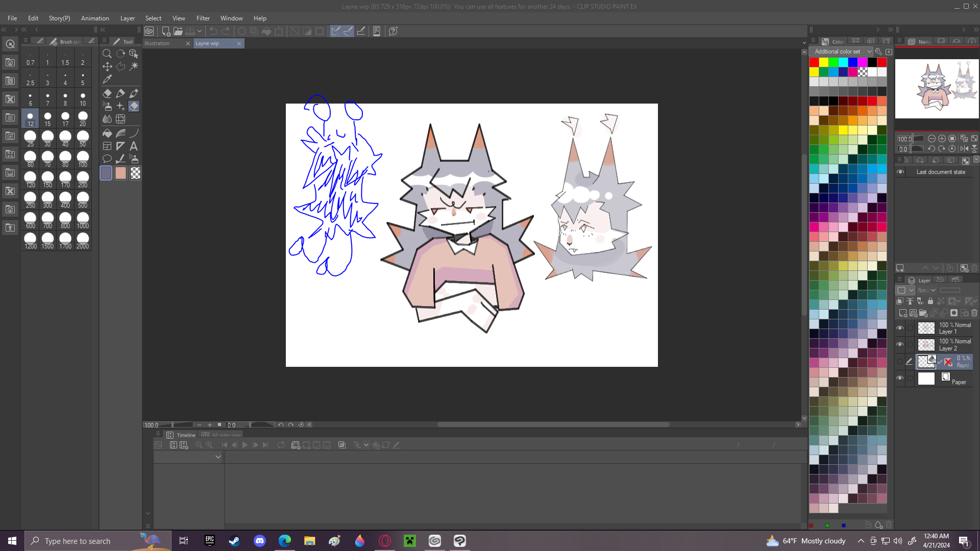Expand the timeline selection dropdown
Image resolution: width=980 pixels, height=551 pixels.
(218, 457)
